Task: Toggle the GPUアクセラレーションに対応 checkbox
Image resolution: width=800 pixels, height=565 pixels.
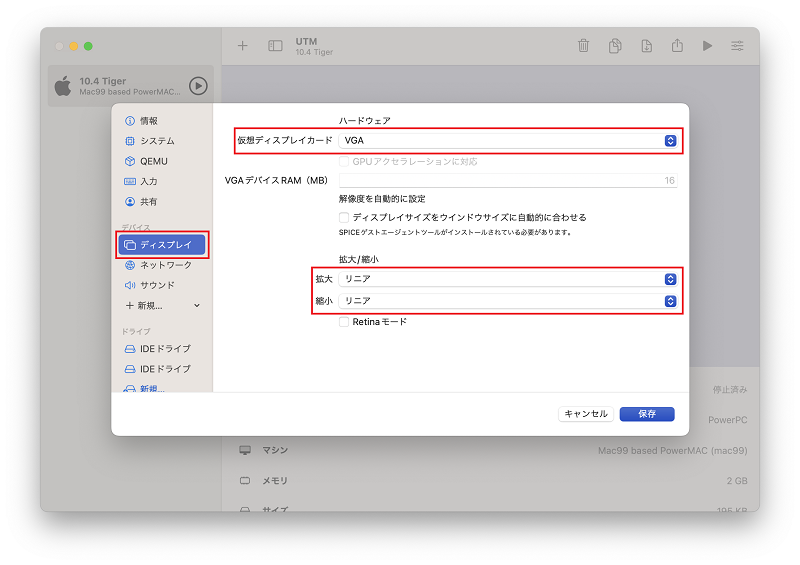Action: (344, 162)
